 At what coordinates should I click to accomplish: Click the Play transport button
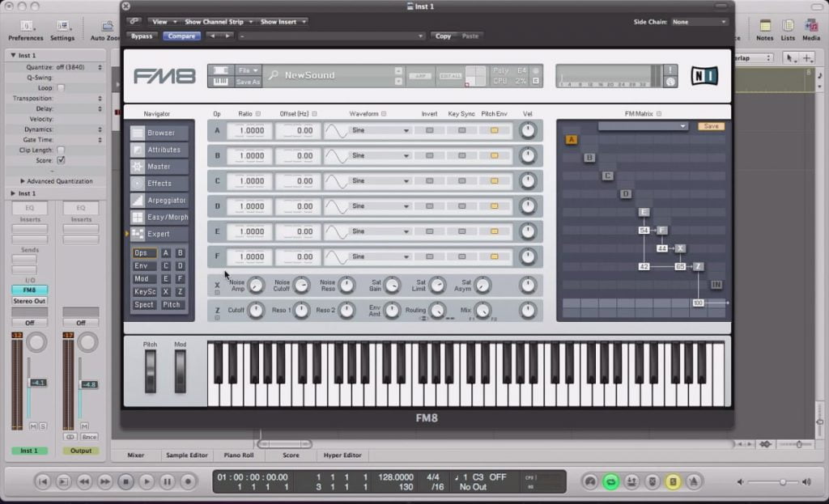[x=147, y=481]
